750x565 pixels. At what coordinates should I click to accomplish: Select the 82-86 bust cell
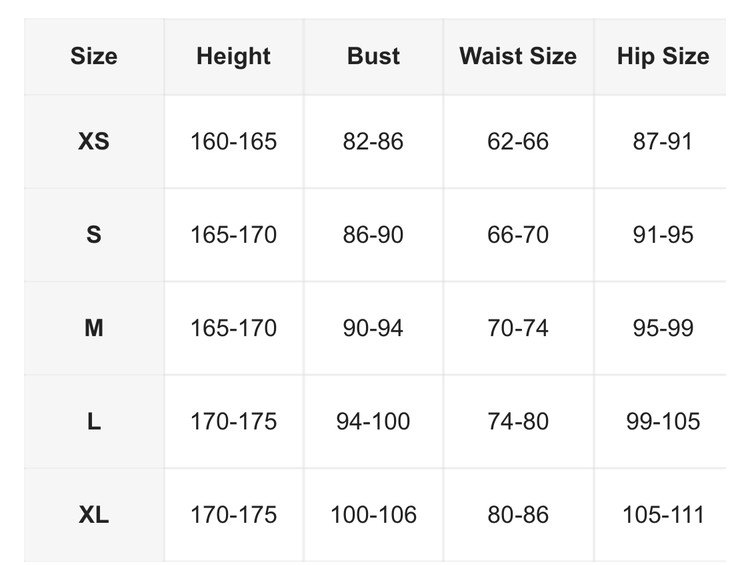(373, 142)
